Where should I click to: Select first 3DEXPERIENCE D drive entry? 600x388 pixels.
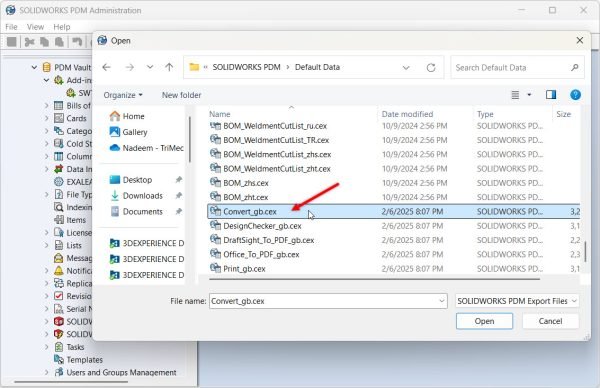click(147, 243)
